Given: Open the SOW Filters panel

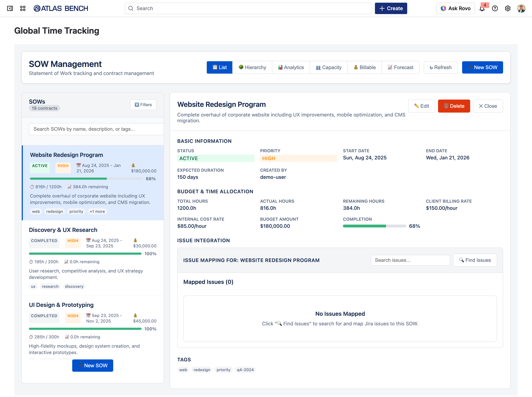Looking at the screenshot, I should 143,105.
